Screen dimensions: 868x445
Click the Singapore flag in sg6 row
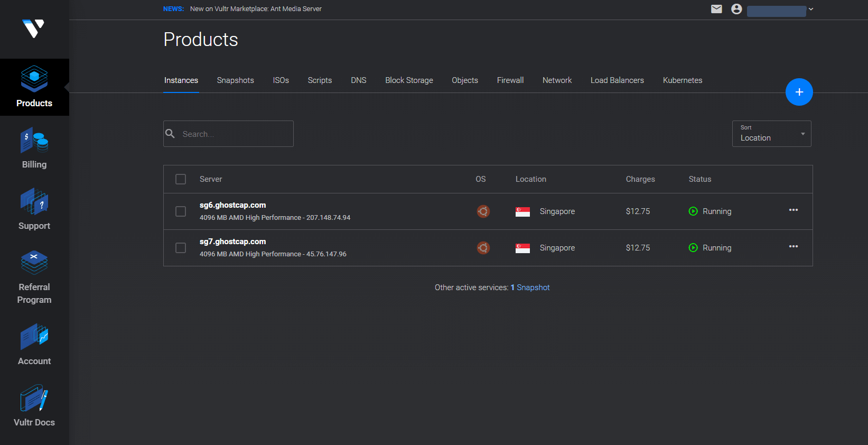[x=522, y=211]
